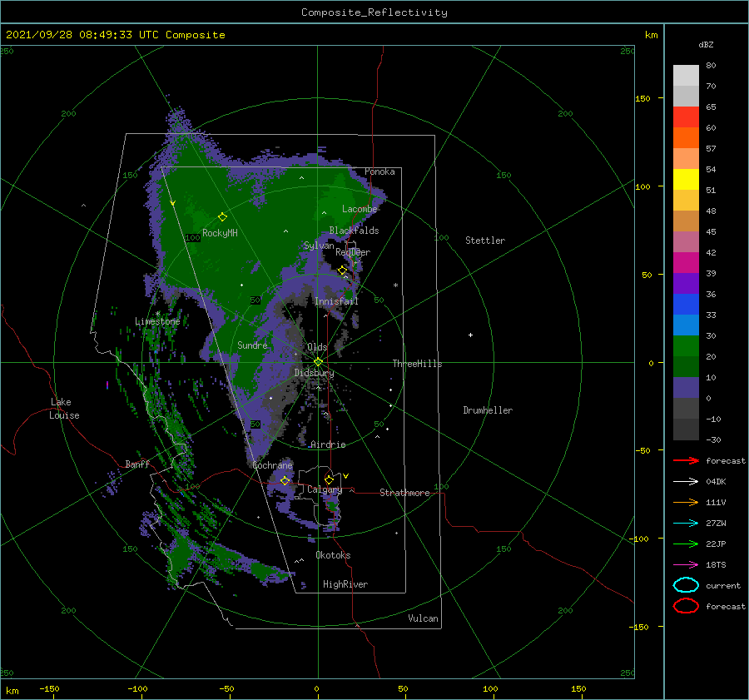Click the Didsbury label
749x700 pixels.
(x=314, y=373)
